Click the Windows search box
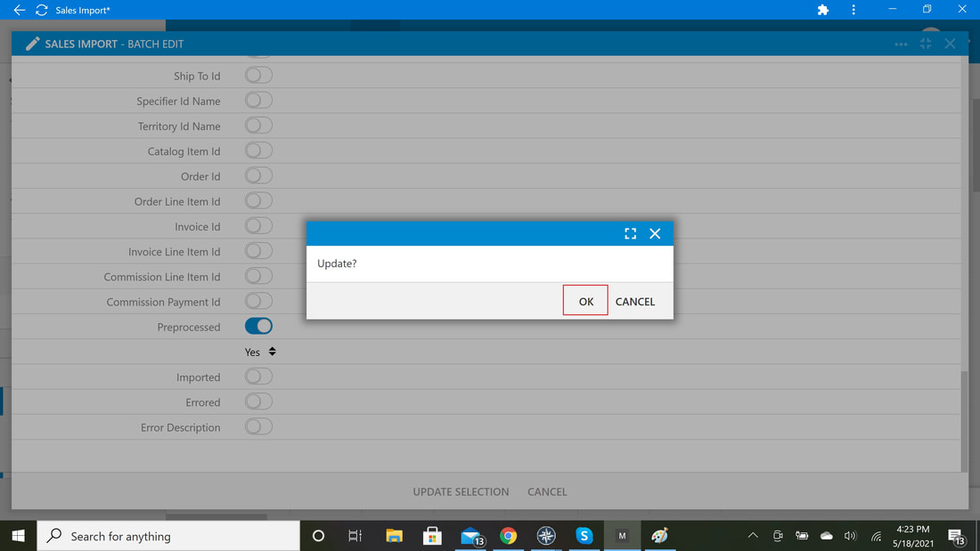980x551 pixels. [168, 536]
